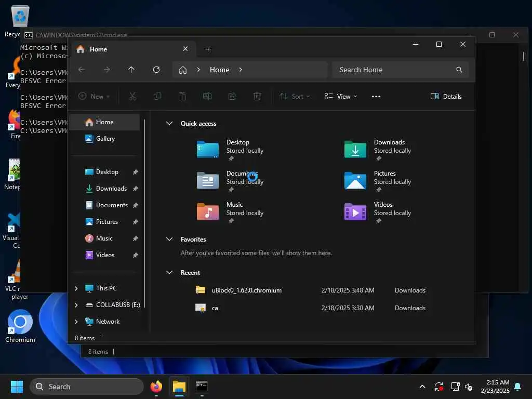Click pin icon next to sidebar Videos
The width and height of the screenshot is (532, 399).
136,255
